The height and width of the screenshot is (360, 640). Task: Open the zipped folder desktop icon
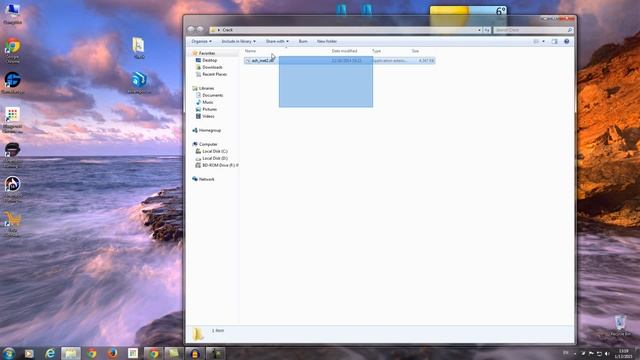coord(138,48)
